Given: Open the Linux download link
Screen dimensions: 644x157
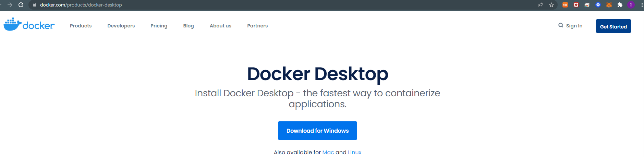Looking at the screenshot, I should point(355,152).
